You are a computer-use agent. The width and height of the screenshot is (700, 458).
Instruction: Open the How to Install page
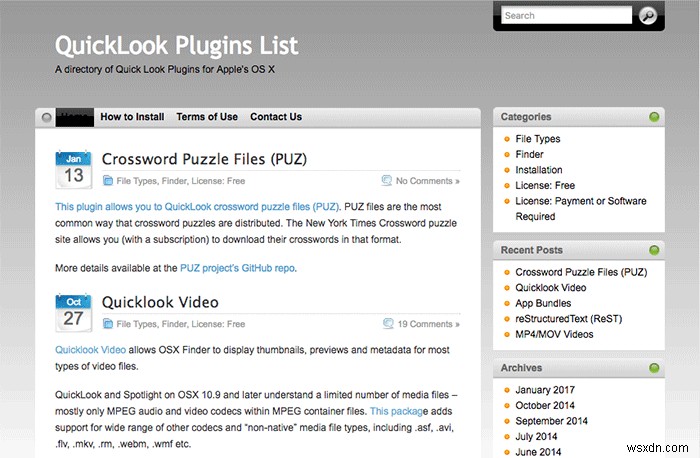click(132, 117)
